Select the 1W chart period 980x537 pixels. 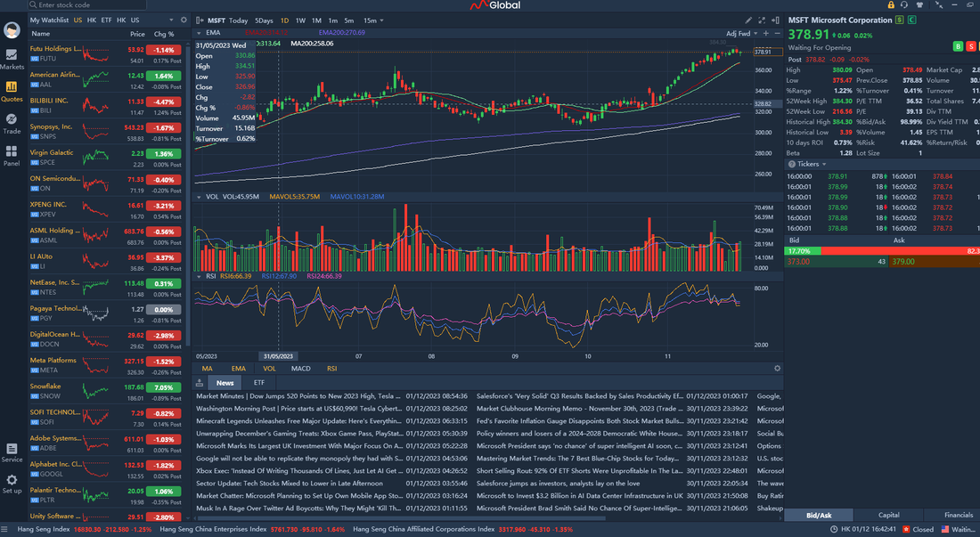(x=300, y=20)
